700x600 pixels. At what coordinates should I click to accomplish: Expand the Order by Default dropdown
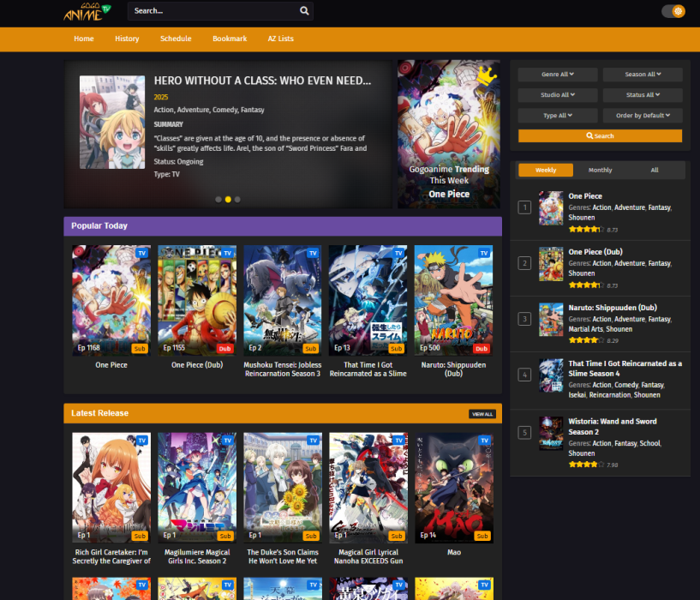(643, 115)
